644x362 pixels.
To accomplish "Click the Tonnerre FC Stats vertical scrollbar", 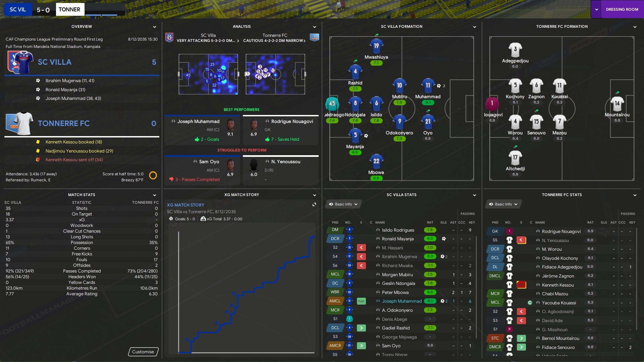I will pos(637,279).
